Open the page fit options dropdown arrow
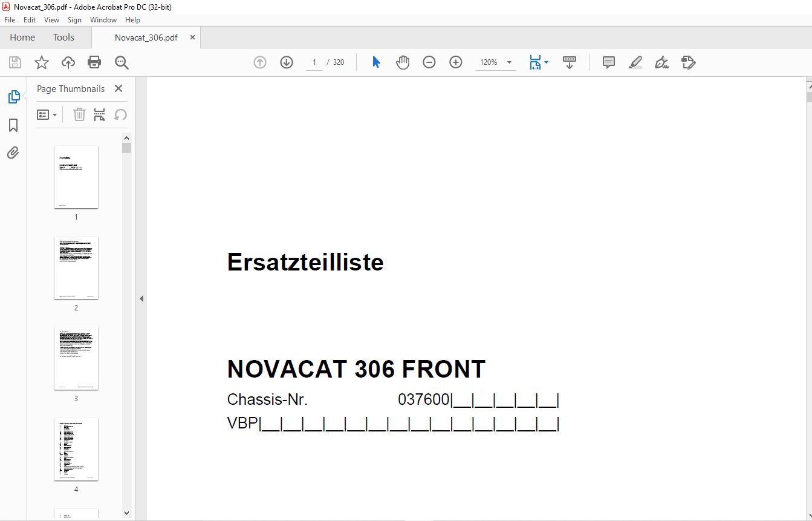 [547, 62]
